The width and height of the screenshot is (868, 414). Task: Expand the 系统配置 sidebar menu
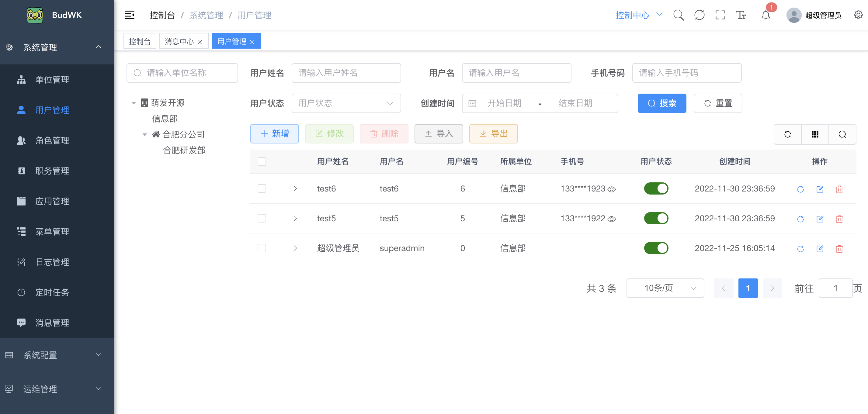click(x=57, y=355)
